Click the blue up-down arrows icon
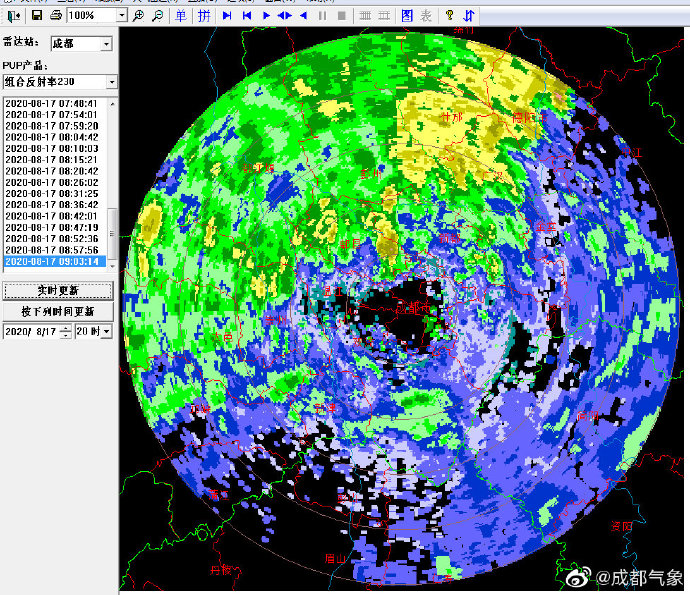 point(469,16)
